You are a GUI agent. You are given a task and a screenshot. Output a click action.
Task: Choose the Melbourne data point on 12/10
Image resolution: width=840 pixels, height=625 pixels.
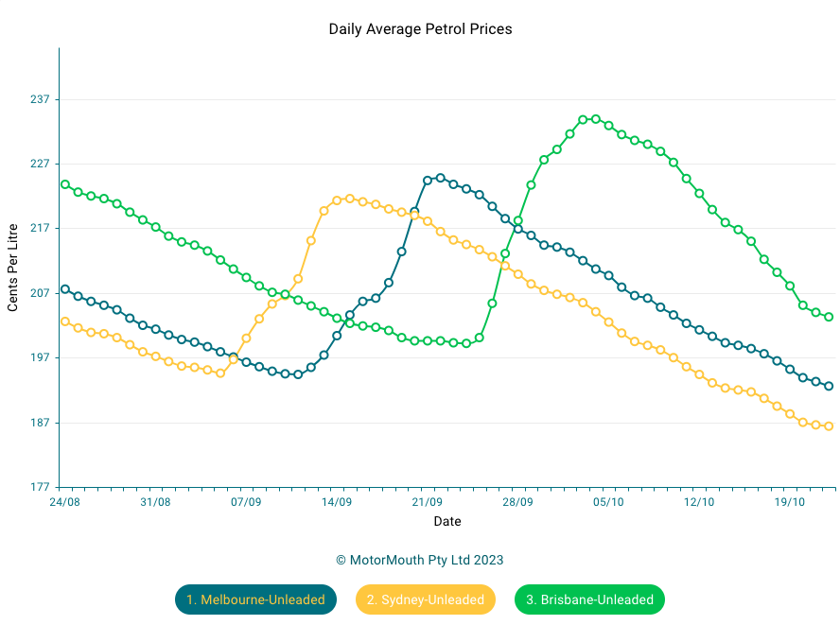(700, 330)
